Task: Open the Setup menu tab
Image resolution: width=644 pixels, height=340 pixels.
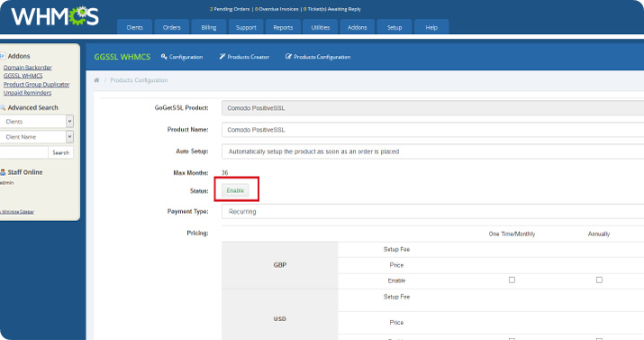Action: coord(395,27)
